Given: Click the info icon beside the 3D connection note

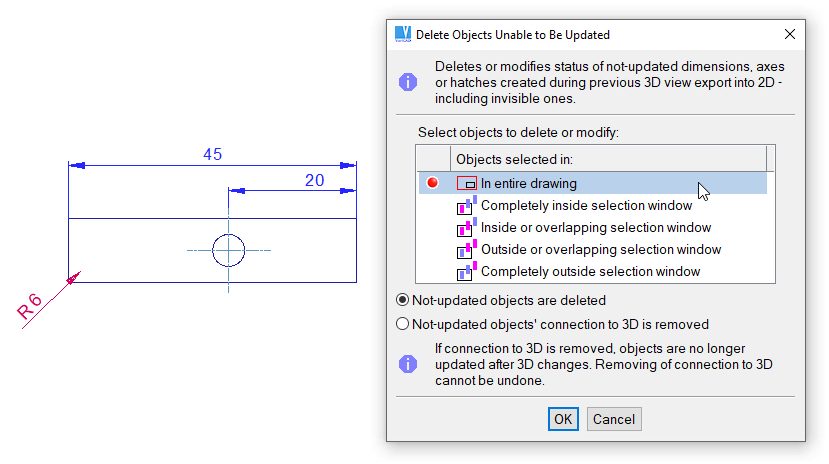Looking at the screenshot, I should click(x=408, y=364).
